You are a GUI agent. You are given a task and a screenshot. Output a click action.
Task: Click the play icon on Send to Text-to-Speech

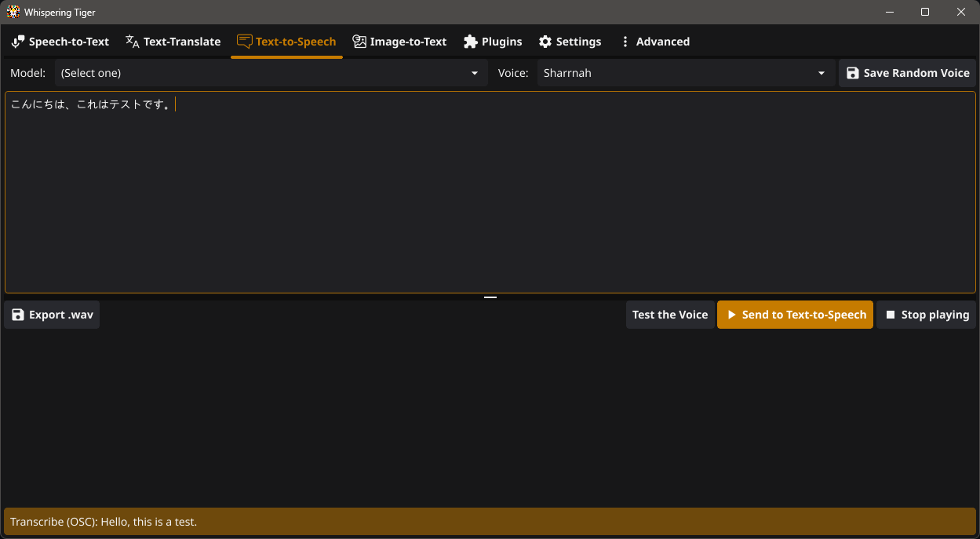731,315
